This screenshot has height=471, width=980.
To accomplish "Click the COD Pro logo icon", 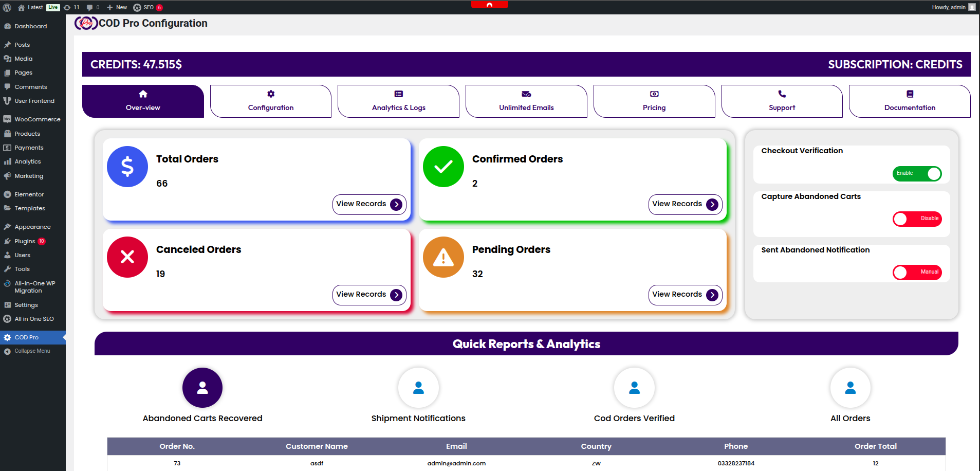I will (x=86, y=23).
